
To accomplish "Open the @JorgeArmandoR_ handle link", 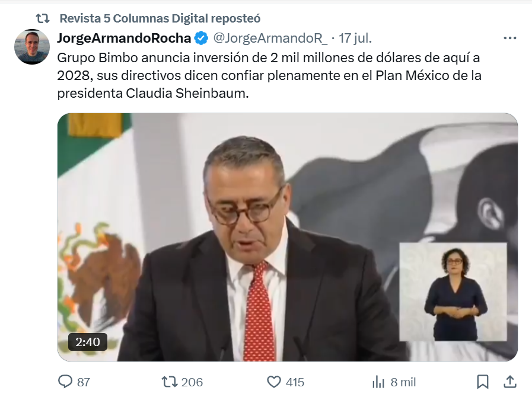I will pos(270,38).
